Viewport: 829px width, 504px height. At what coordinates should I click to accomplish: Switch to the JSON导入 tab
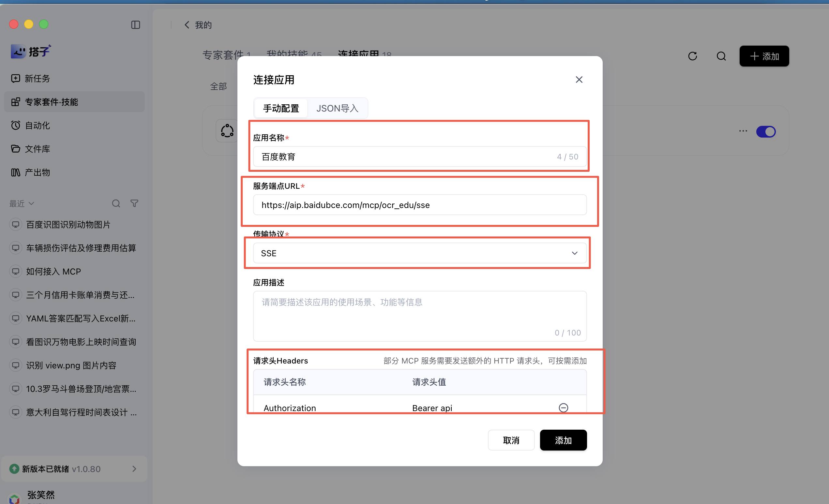pyautogui.click(x=337, y=108)
